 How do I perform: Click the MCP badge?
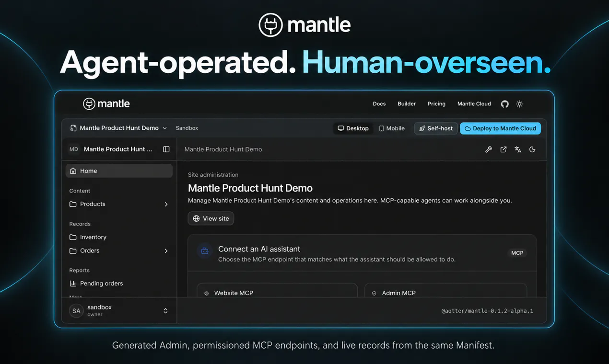pos(517,253)
